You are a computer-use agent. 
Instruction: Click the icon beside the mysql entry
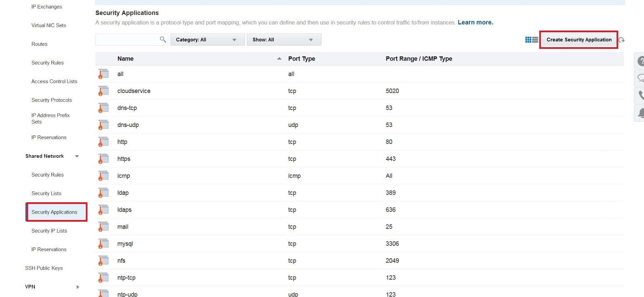[x=103, y=244]
